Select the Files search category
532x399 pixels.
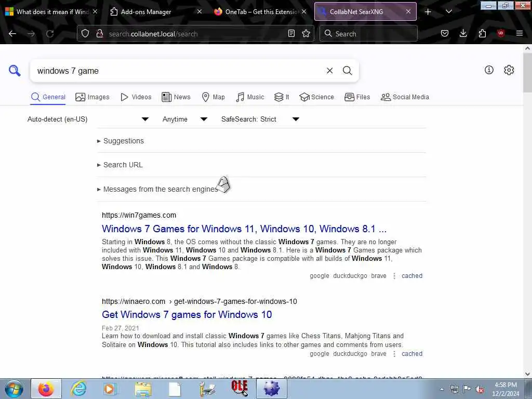(x=357, y=97)
